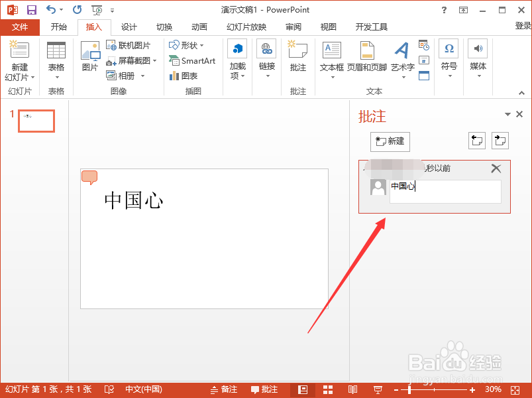
Task: Open the 文件 menu
Action: click(x=21, y=27)
